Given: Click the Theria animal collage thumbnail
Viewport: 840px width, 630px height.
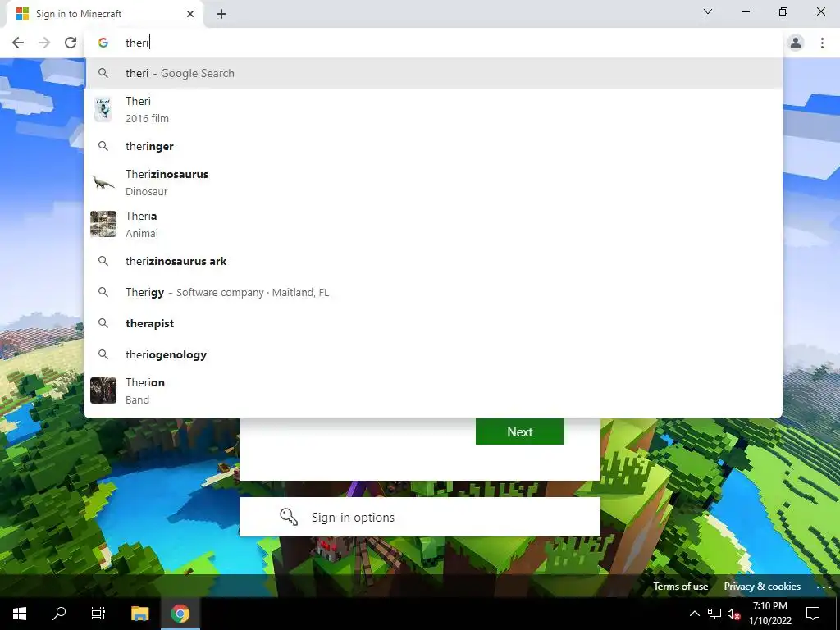Looking at the screenshot, I should pyautogui.click(x=103, y=224).
